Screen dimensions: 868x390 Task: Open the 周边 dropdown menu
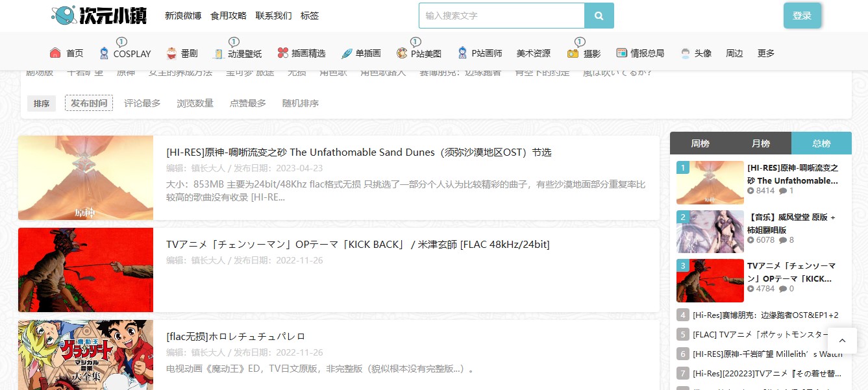click(x=734, y=53)
